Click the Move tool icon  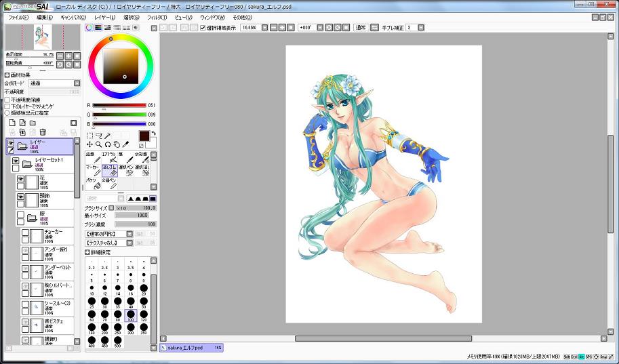pos(89,144)
